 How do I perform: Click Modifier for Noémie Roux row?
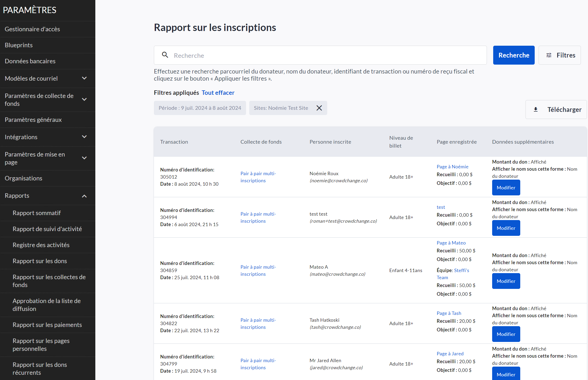[x=506, y=188]
